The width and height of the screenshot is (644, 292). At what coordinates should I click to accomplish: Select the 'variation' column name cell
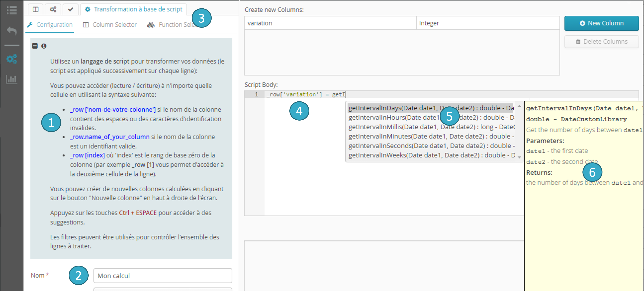pos(330,23)
